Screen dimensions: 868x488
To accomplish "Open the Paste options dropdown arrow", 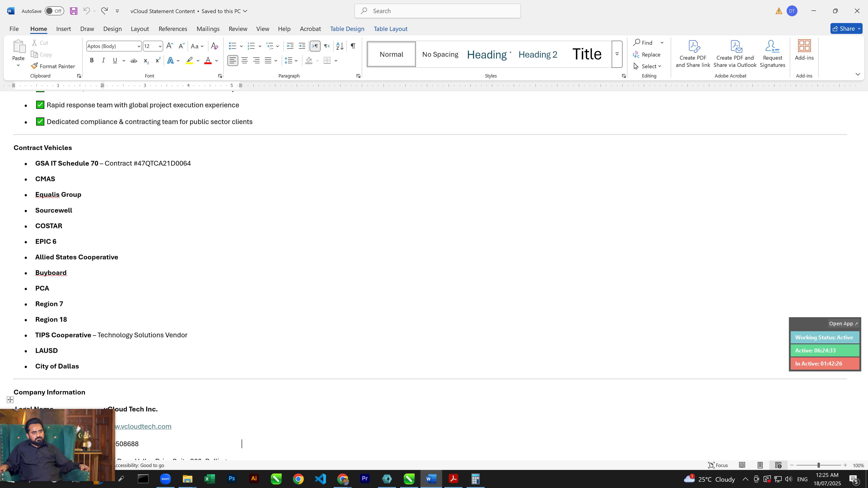I will (x=18, y=65).
